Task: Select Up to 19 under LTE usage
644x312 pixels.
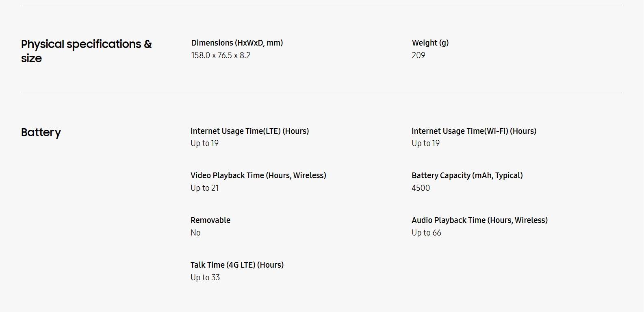Action: (x=204, y=143)
